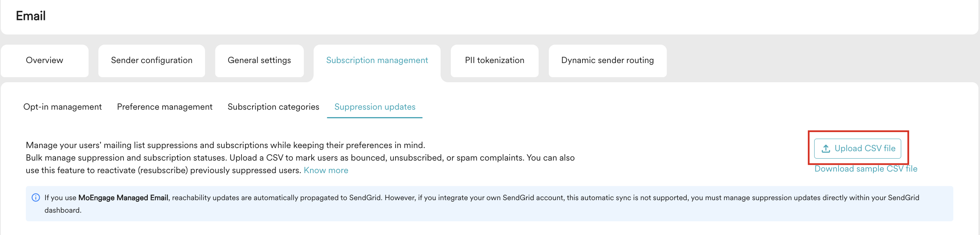
Task: Click the Email page heading
Action: (x=30, y=16)
